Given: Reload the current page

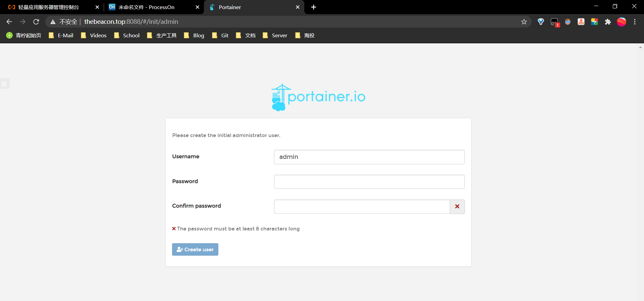Looking at the screenshot, I should click(x=36, y=22).
